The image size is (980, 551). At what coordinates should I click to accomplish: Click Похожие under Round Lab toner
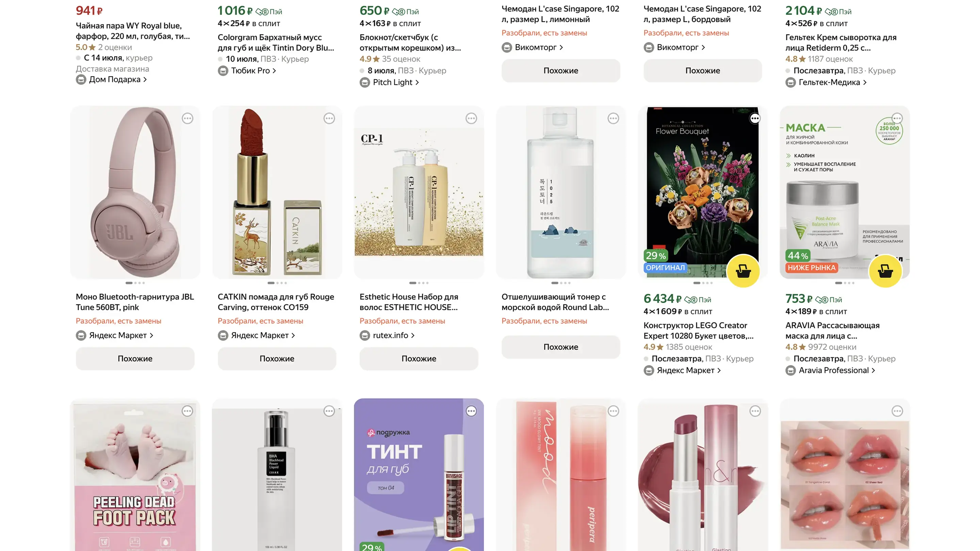(x=561, y=347)
